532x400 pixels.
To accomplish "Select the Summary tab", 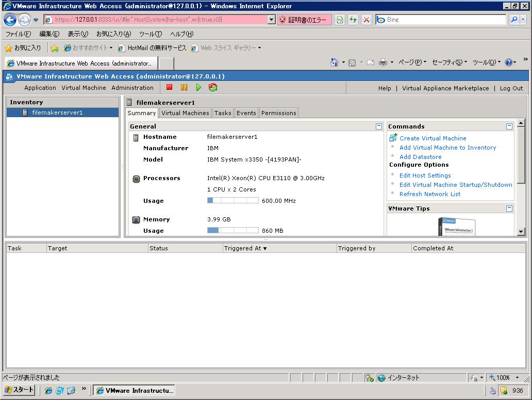I will (x=141, y=113).
